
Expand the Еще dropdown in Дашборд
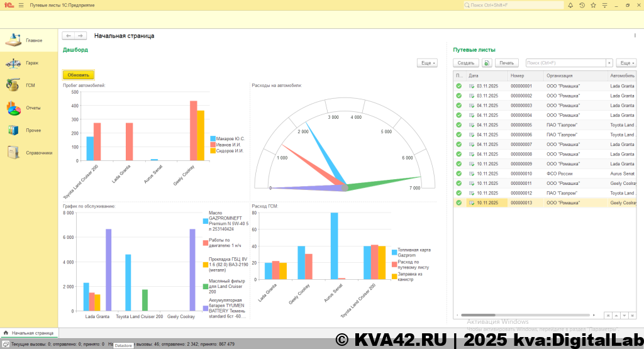[x=428, y=63]
